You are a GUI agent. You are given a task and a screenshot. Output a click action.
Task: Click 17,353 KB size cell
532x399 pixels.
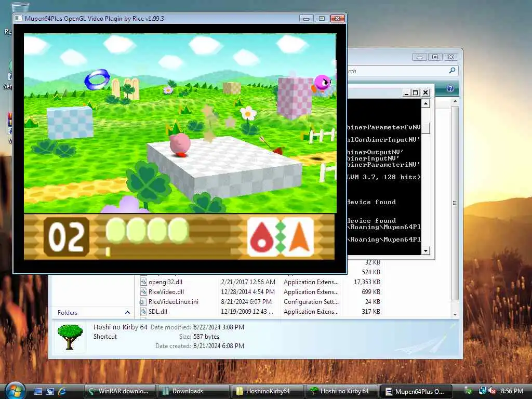point(367,282)
